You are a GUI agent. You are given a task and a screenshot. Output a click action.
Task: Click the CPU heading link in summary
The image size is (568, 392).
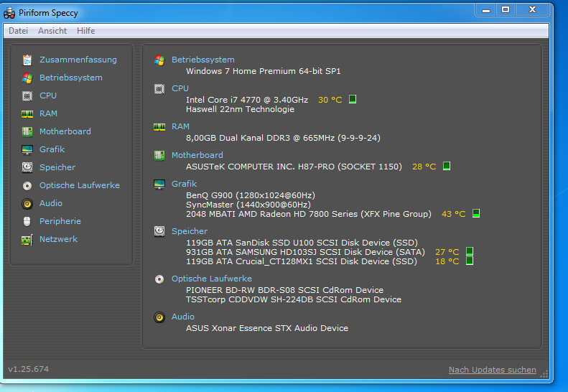click(180, 88)
